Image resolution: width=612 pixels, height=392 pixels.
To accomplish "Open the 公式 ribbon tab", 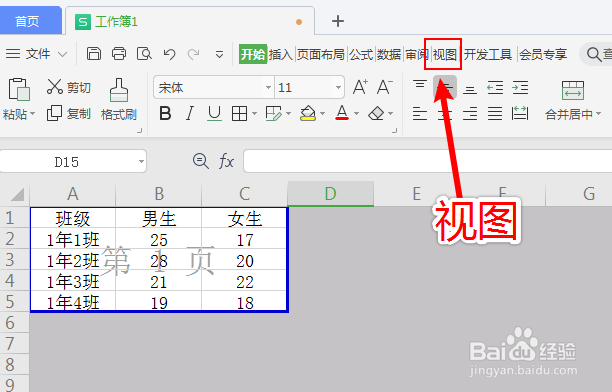I will click(361, 54).
